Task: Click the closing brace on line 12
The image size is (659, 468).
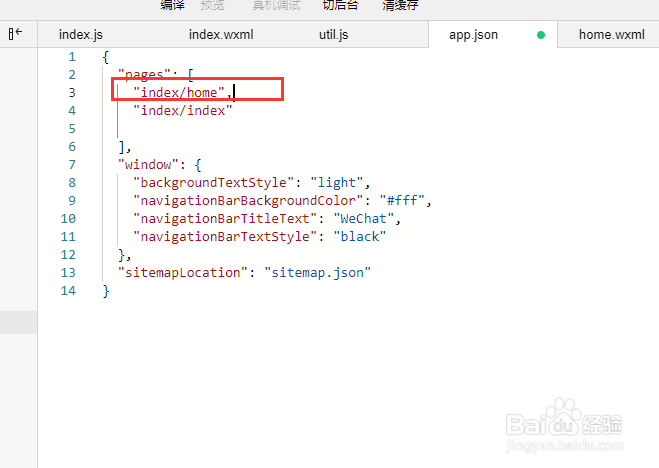Action: [x=122, y=255]
